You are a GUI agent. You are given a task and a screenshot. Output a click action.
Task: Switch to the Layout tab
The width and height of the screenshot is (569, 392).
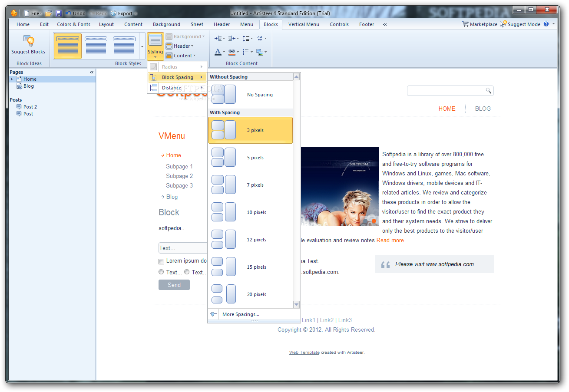(x=106, y=24)
